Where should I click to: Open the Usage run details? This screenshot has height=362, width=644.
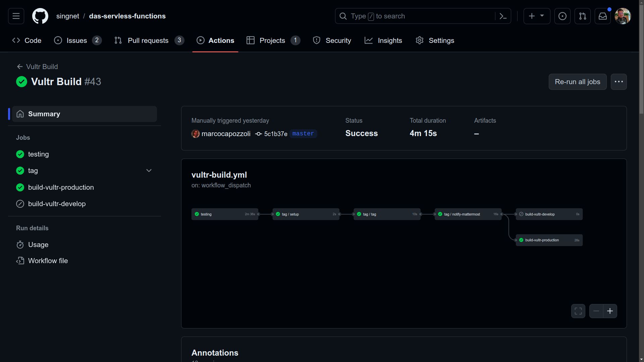85,245
